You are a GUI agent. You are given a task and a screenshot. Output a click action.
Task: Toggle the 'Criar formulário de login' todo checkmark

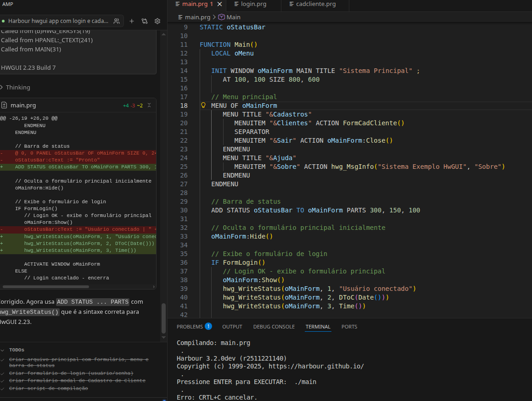pos(3,373)
